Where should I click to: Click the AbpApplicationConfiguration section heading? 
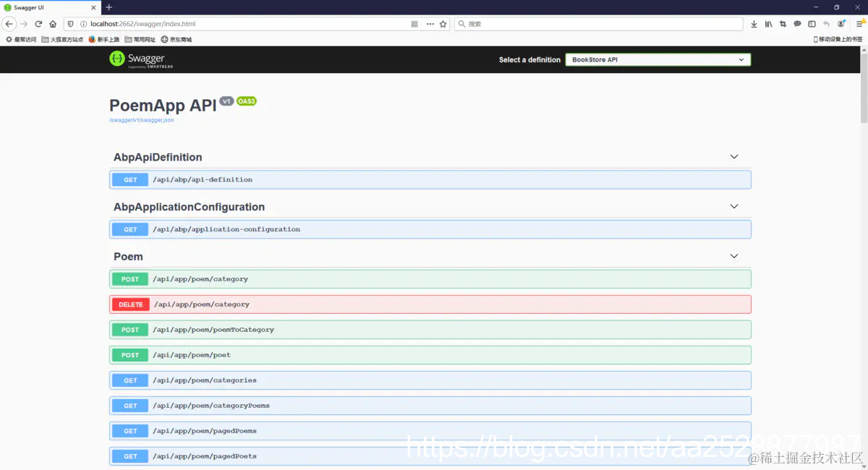[189, 207]
